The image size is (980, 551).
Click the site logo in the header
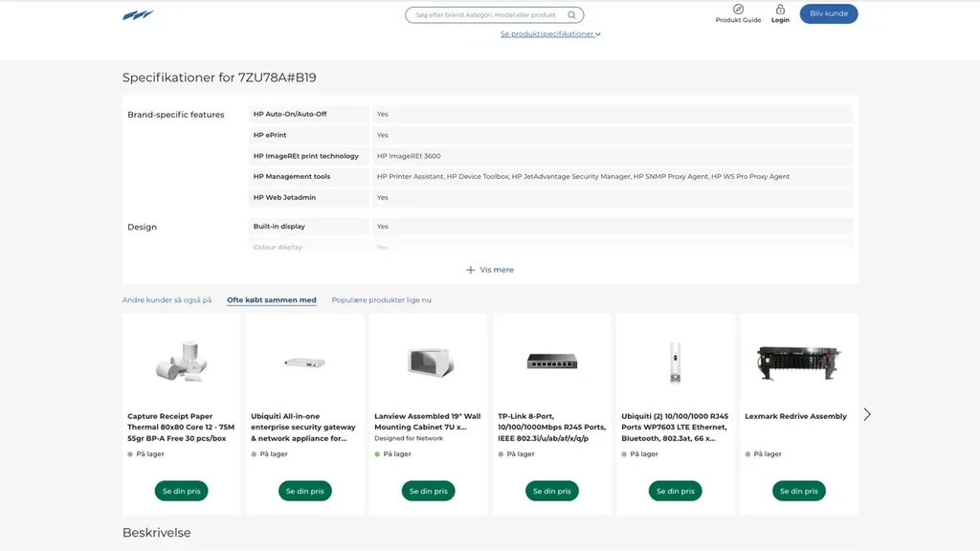click(x=138, y=15)
